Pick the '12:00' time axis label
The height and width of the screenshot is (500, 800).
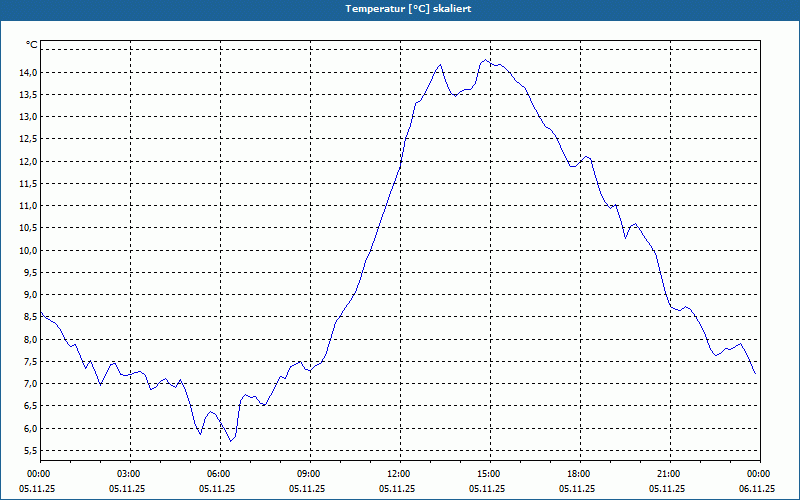tap(397, 474)
